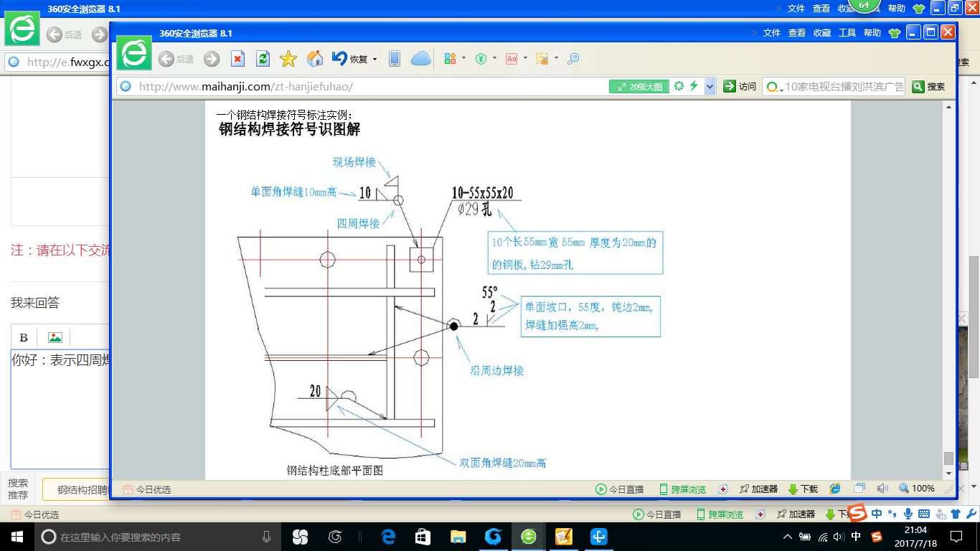This screenshot has height=551, width=980.
Task: Open the 帮助 menu in front window
Action: click(x=872, y=33)
